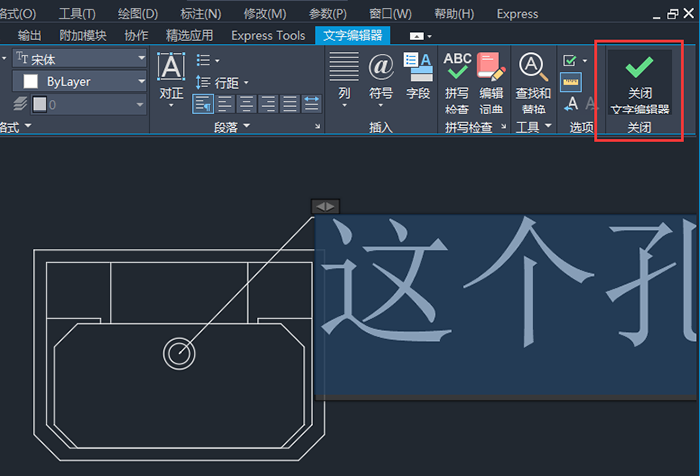This screenshot has width=700, height=476.
Task: Open paragraph dialog launcher arrow
Action: coord(317,126)
